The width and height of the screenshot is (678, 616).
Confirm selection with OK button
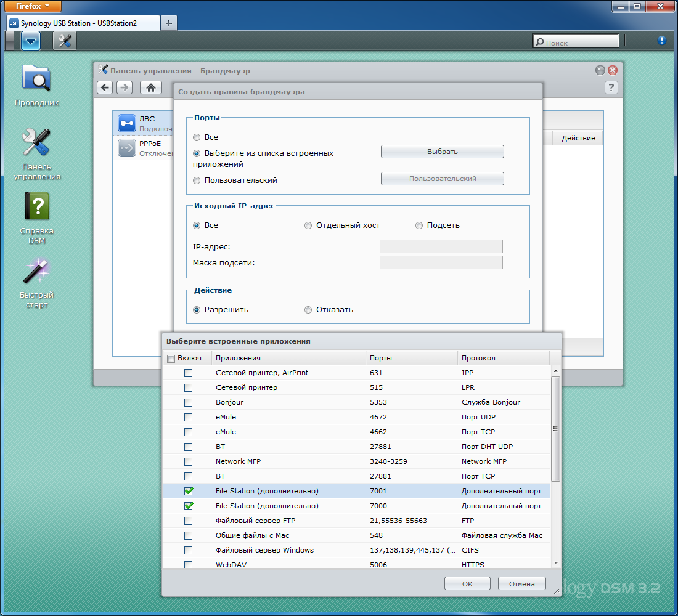(x=467, y=584)
